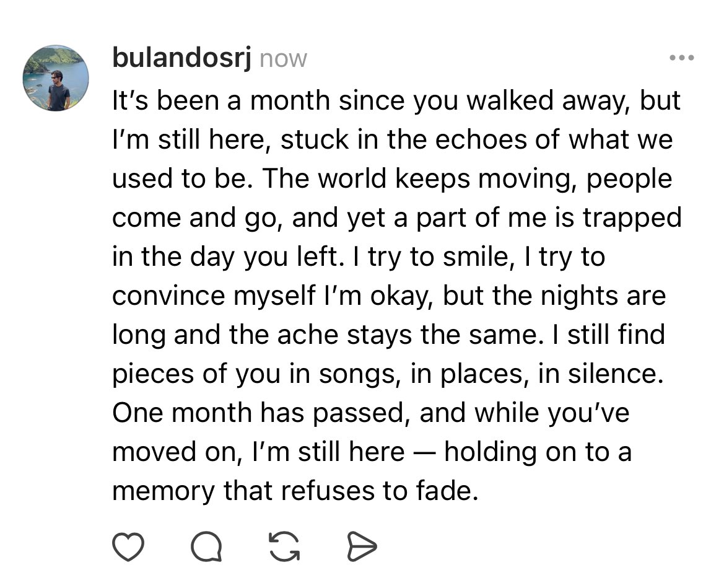Screen dimensions: 724x588
Task: Open replies via the comment bubble icon
Action: 206,546
